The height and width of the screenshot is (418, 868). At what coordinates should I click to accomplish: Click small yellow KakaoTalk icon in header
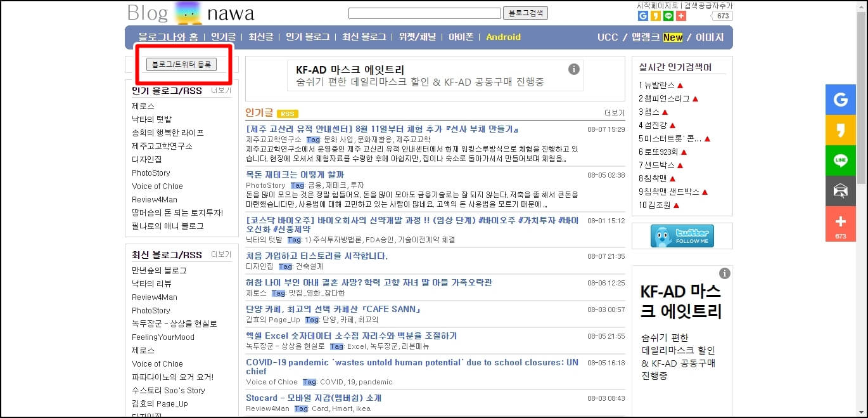[x=656, y=16]
